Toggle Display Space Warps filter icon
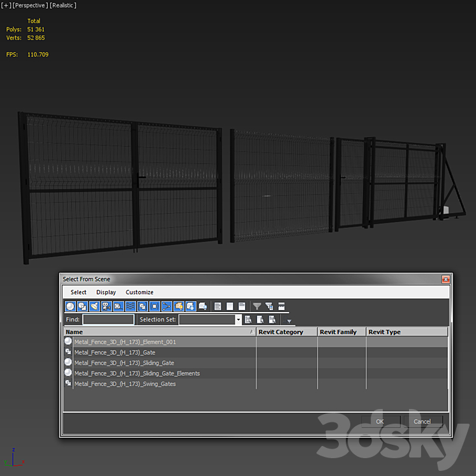Viewport: 476px width, 476px height. coord(131,306)
